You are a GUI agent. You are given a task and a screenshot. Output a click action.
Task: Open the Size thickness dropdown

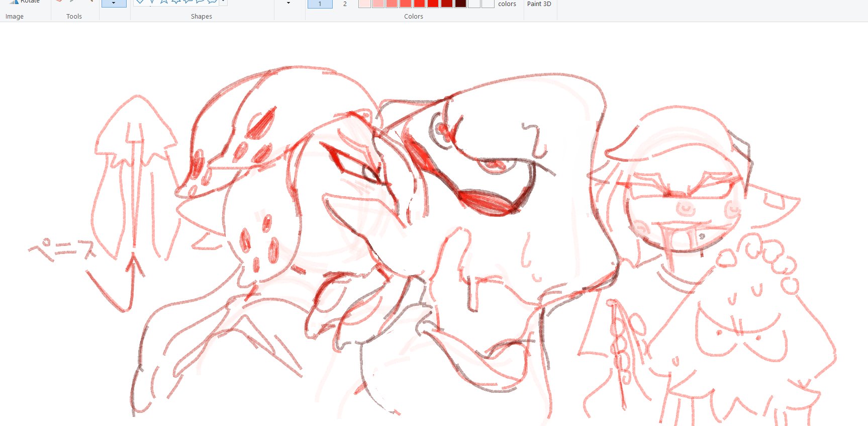(288, 3)
